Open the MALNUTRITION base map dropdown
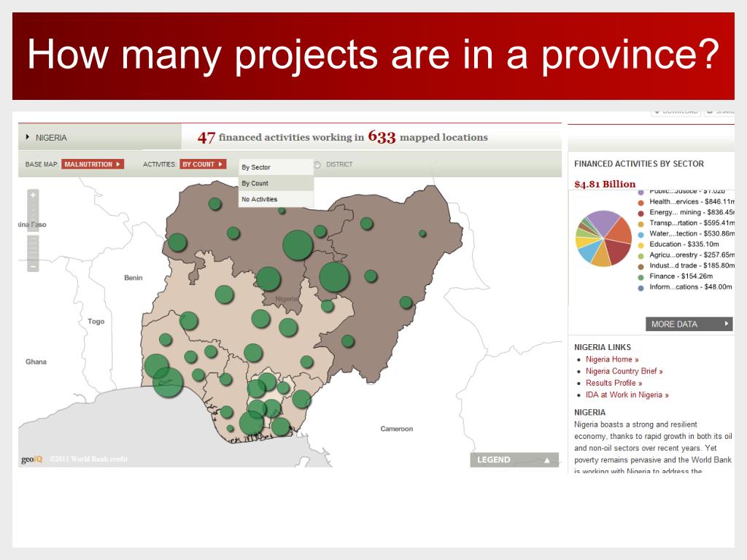This screenshot has width=747, height=560. click(x=93, y=164)
